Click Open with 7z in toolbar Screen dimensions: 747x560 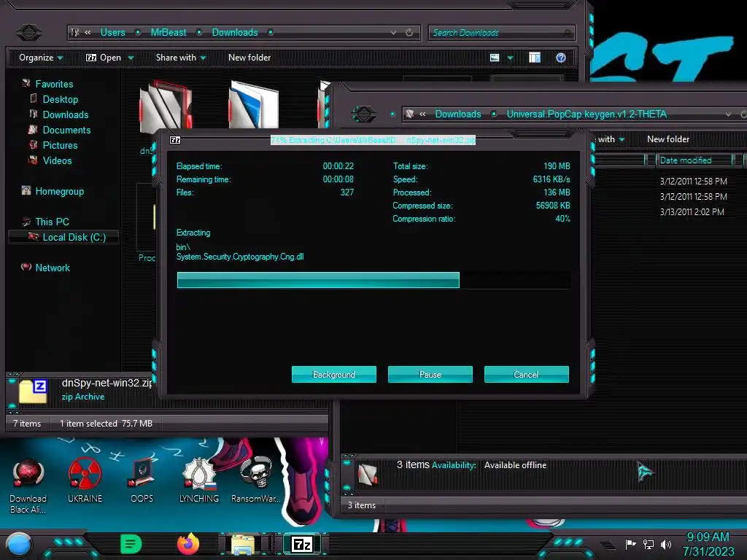[104, 58]
